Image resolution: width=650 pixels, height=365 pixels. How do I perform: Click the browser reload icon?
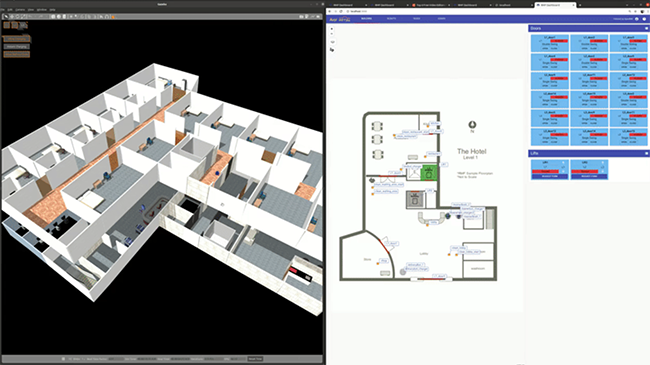pos(341,12)
